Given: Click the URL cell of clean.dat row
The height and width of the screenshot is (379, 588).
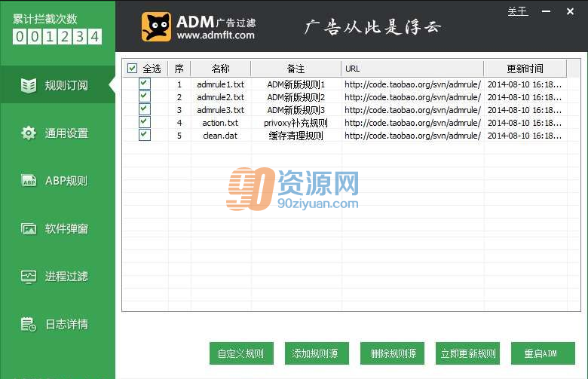Looking at the screenshot, I should (x=412, y=136).
